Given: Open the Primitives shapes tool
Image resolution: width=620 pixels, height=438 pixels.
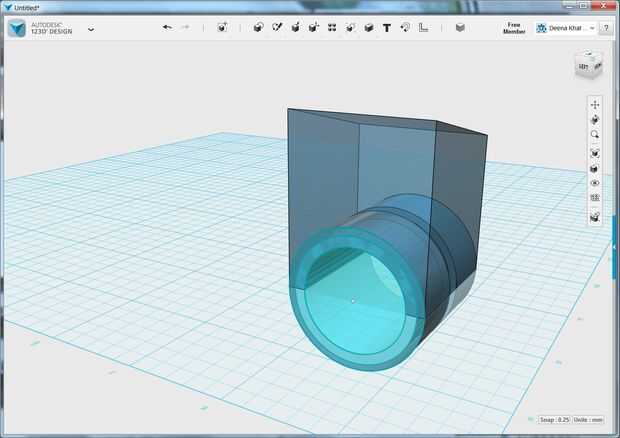Looking at the screenshot, I should click(x=258, y=27).
